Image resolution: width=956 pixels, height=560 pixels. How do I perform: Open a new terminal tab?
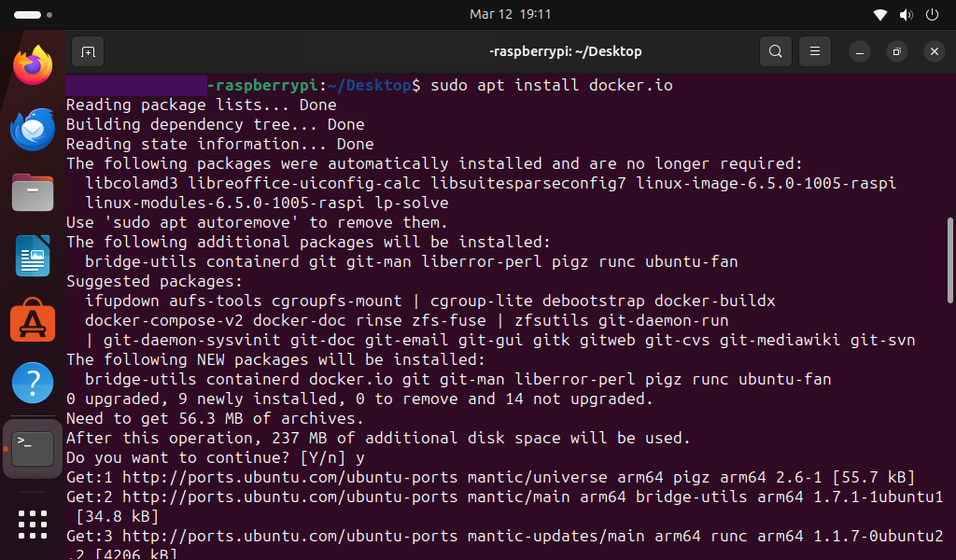point(87,51)
